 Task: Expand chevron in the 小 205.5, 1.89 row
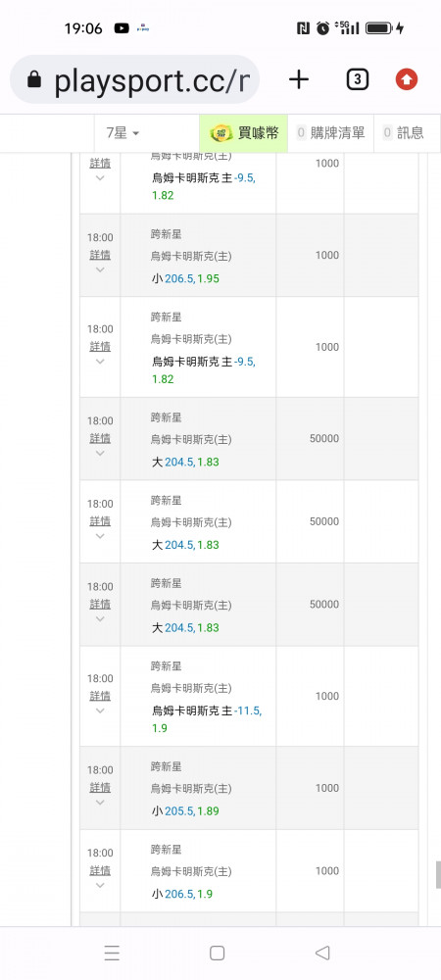[x=100, y=802]
